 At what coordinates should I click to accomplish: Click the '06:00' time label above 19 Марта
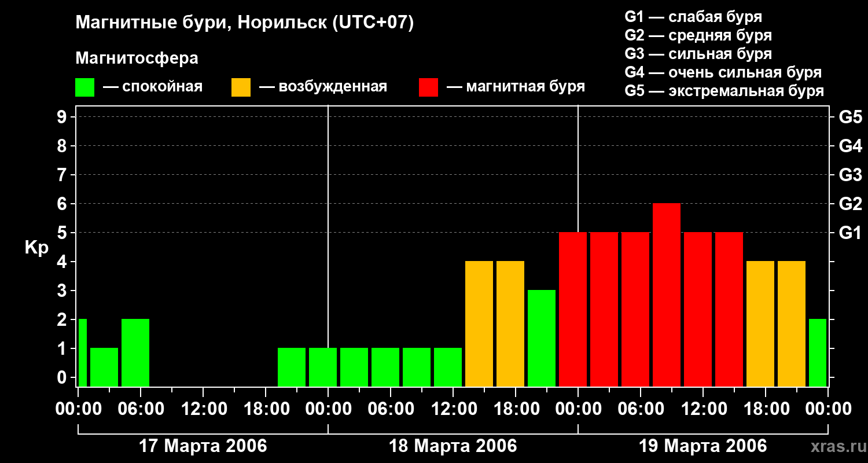[641, 409]
